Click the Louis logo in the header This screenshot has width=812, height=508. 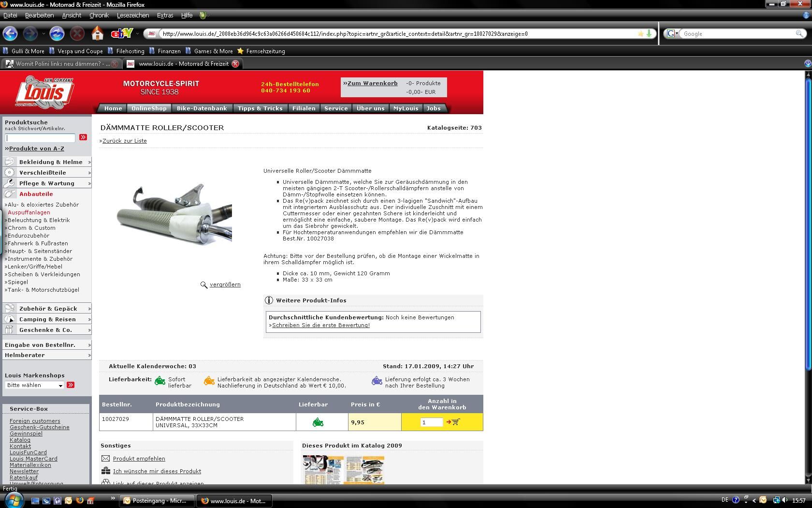coord(44,91)
